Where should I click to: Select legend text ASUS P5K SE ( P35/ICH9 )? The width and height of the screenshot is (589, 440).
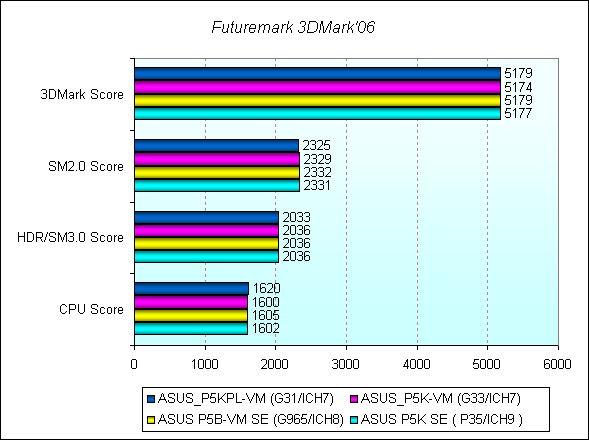[441, 419]
